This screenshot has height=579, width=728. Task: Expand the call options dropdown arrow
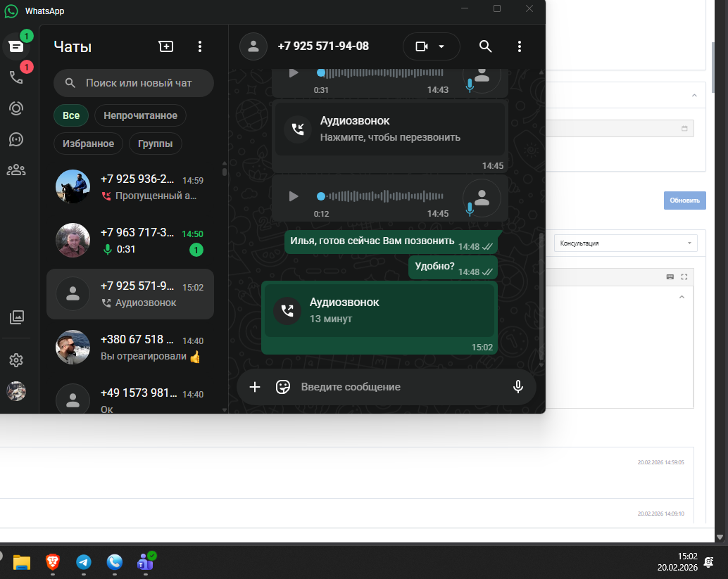[x=441, y=46]
